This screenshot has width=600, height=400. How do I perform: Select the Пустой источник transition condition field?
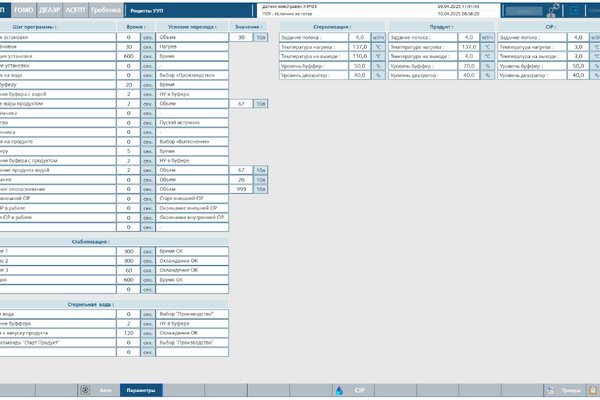[192, 122]
